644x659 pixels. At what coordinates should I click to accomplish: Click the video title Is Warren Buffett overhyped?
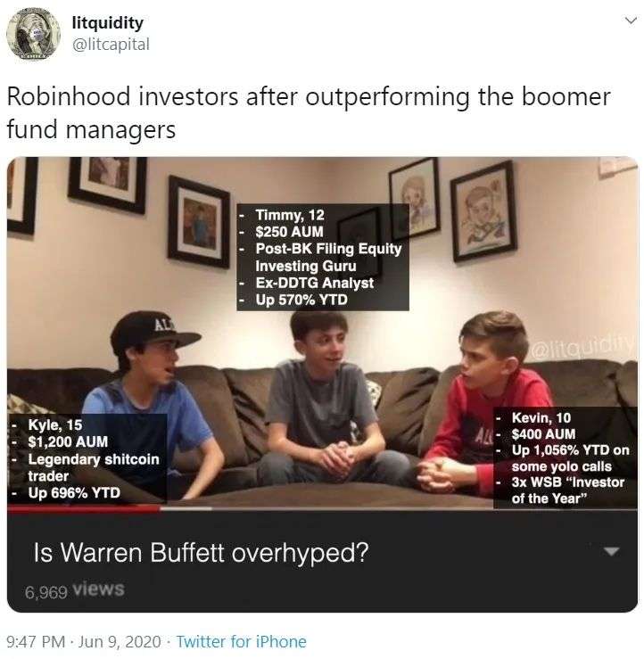click(201, 552)
